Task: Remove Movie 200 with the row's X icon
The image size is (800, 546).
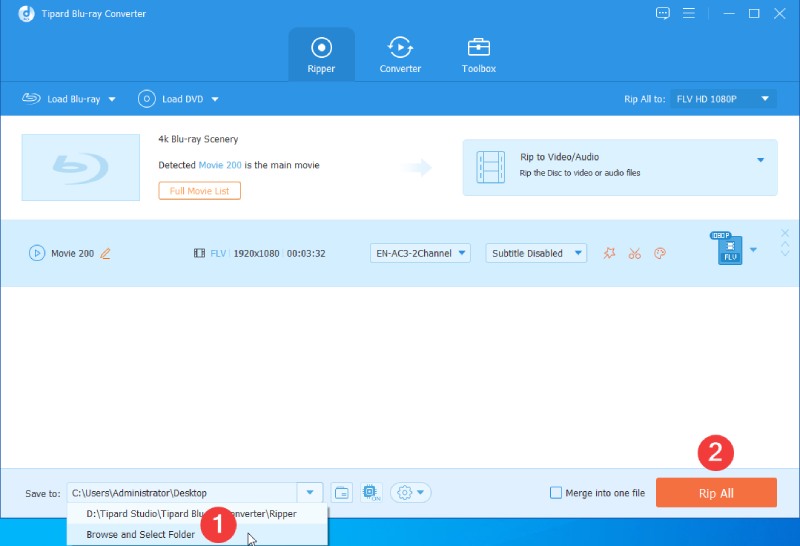Action: point(785,233)
